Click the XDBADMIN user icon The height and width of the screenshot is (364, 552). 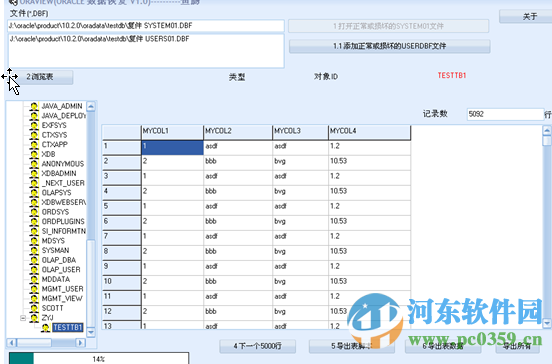coord(34,174)
